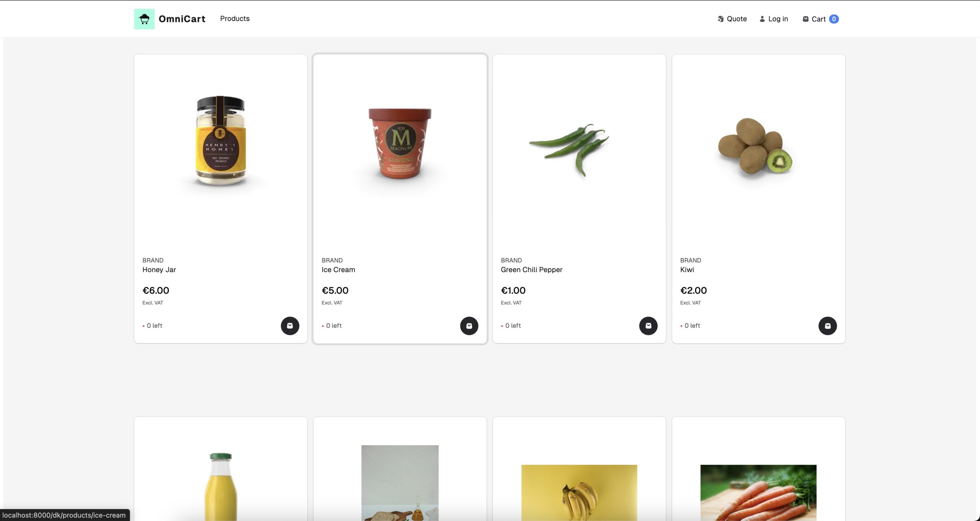Open the Ice Cream product title
The width and height of the screenshot is (980, 521).
338,269
